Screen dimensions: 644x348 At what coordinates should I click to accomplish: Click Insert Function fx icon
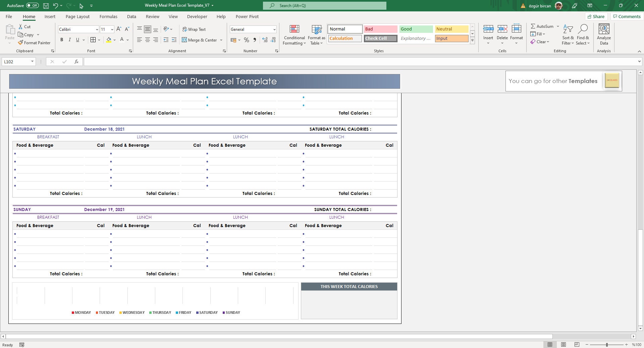[76, 62]
